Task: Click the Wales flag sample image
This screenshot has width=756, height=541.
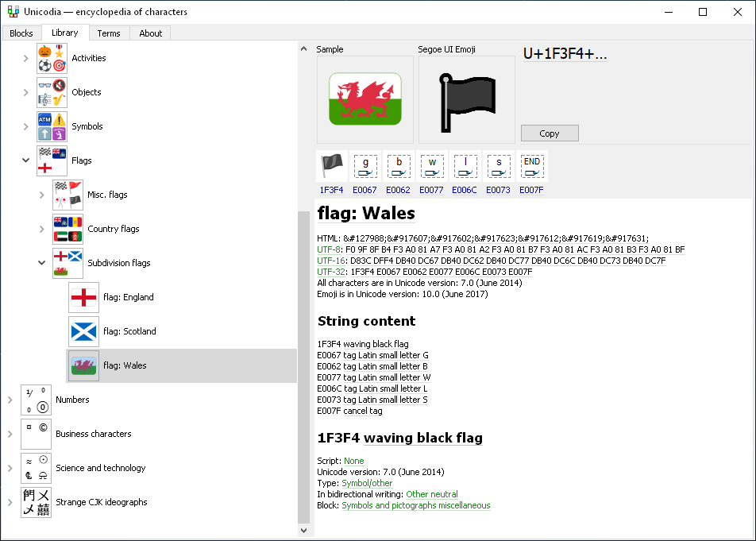Action: [x=365, y=99]
